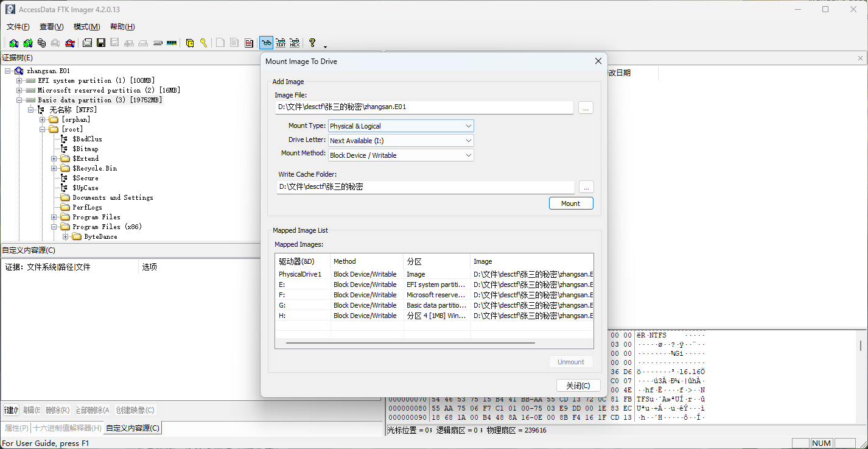Expand the $Recycle.Bin folder node

(54, 168)
